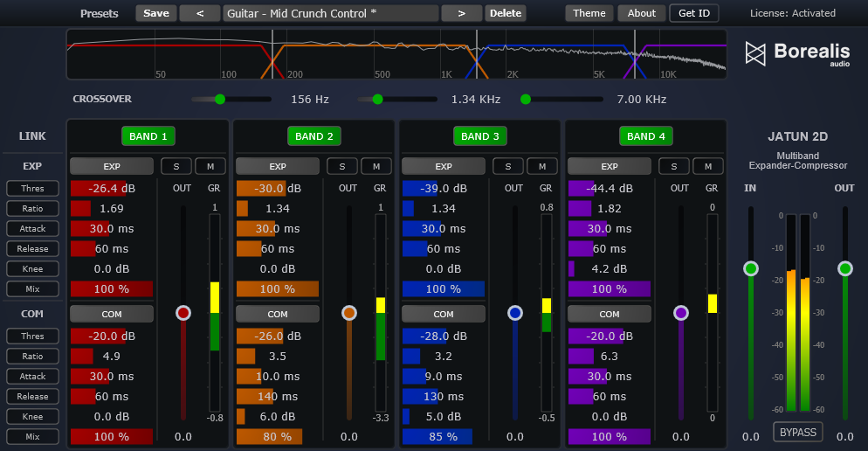
Task: Mute Band 2 with the M button
Action: (x=376, y=166)
